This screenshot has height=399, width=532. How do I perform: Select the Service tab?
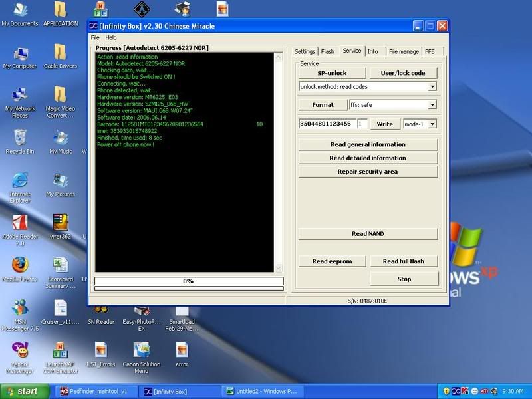pos(352,51)
